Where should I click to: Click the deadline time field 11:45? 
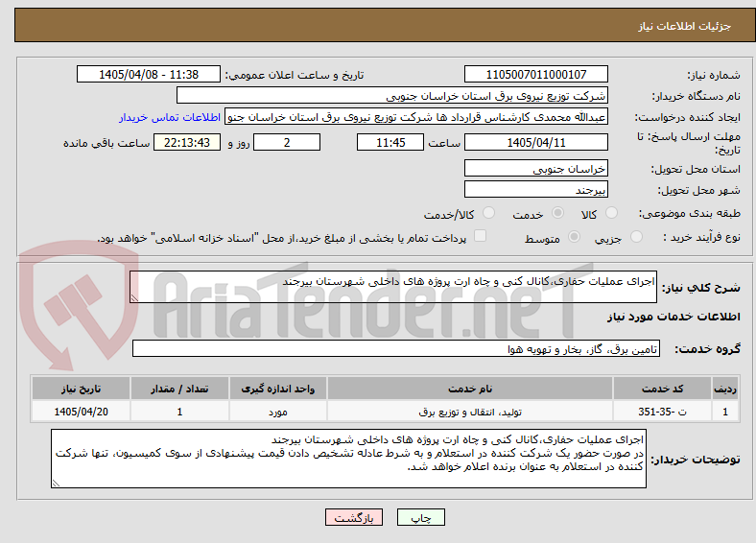(390, 142)
